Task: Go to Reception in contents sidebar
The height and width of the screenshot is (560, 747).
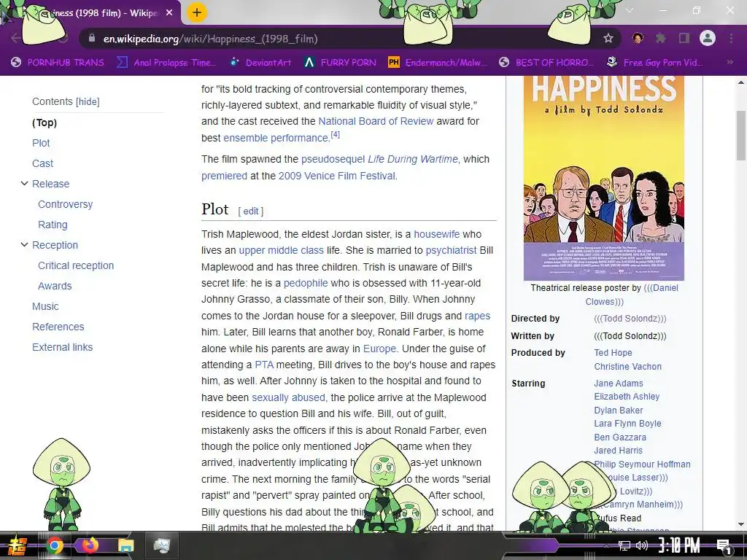Action: [x=55, y=245]
